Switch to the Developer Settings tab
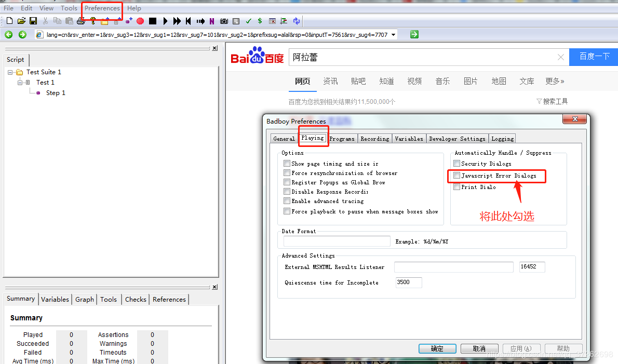The height and width of the screenshot is (364, 618). pos(457,139)
